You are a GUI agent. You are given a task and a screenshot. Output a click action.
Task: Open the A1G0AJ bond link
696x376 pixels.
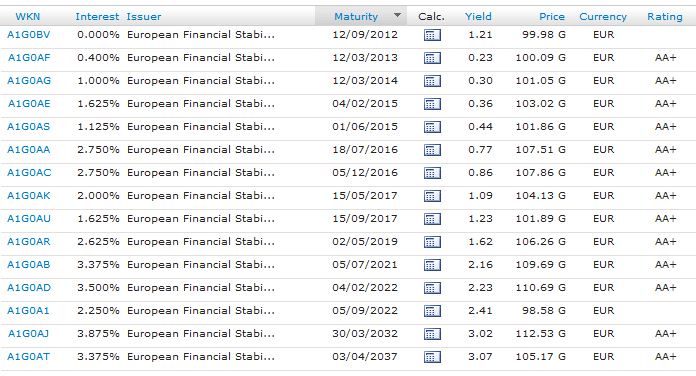28,334
